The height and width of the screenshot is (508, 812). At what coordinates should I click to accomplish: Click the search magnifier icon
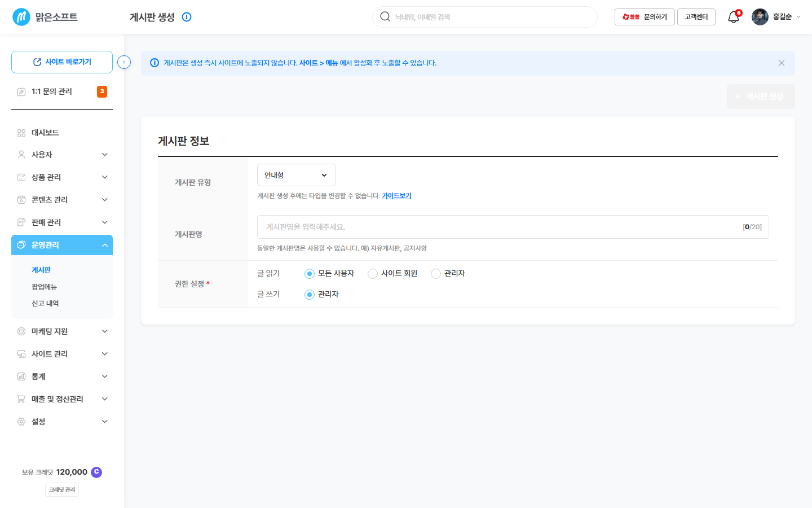(385, 16)
